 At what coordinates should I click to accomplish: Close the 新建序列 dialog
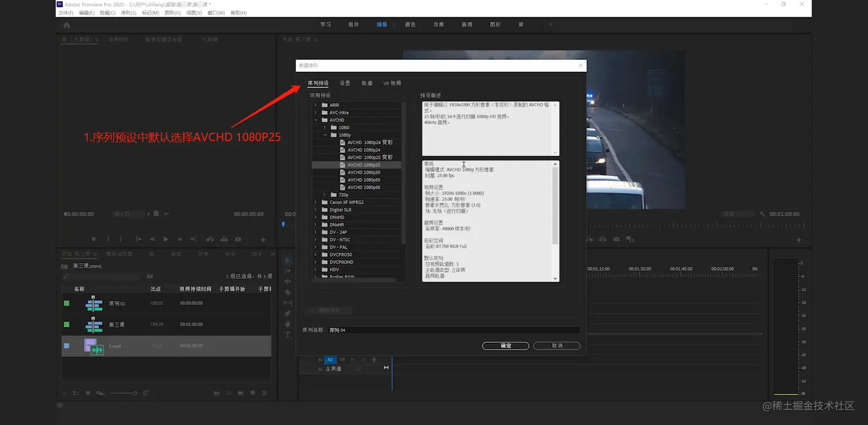tap(580, 65)
